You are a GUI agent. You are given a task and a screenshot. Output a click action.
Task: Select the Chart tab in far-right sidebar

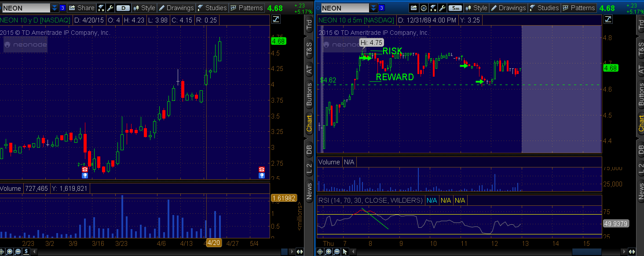coord(641,124)
